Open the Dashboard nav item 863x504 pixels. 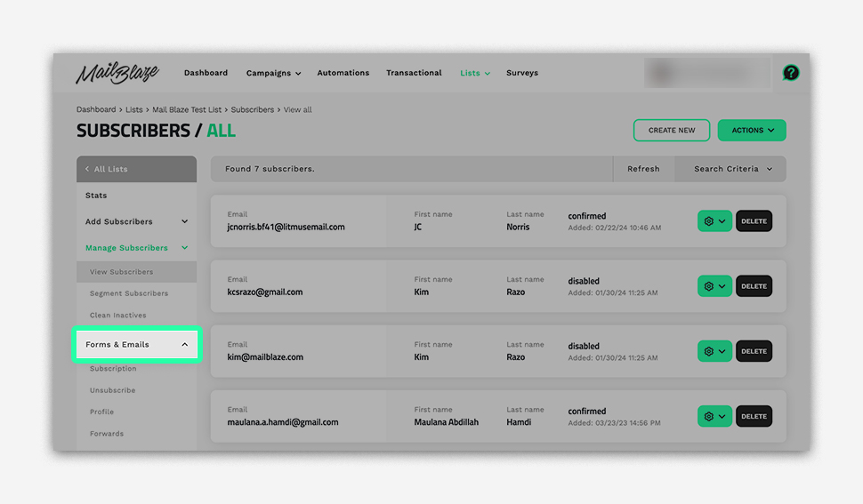[x=206, y=73]
